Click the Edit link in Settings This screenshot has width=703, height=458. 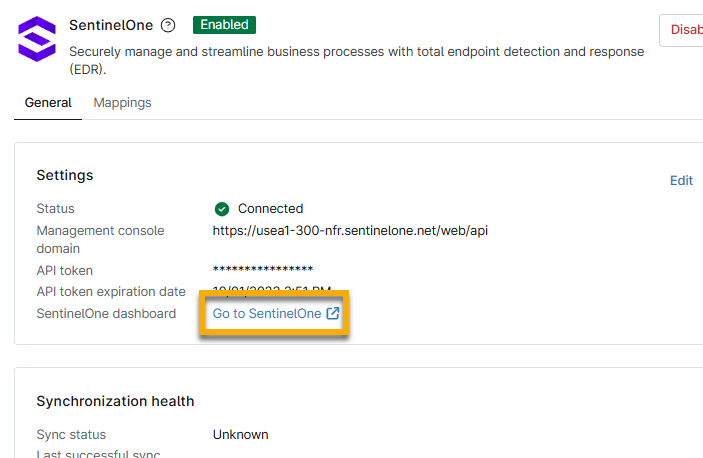coord(681,181)
